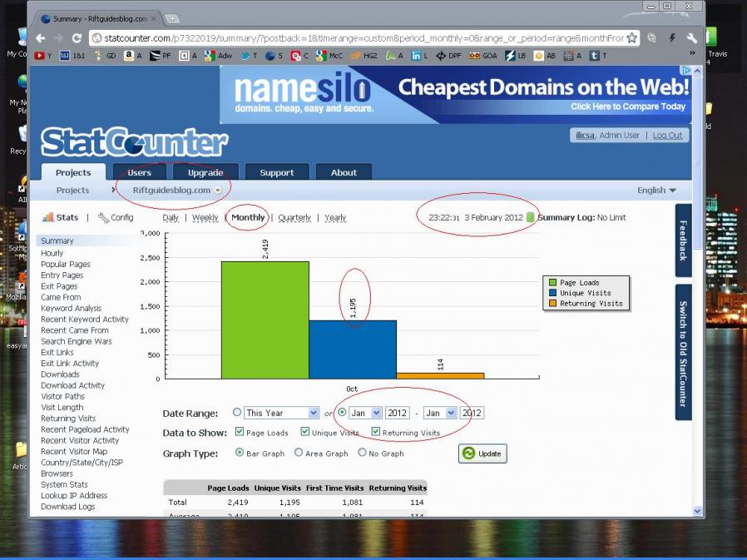Open the McC bookmark
Viewport: 747px width, 560px height.
coord(329,56)
